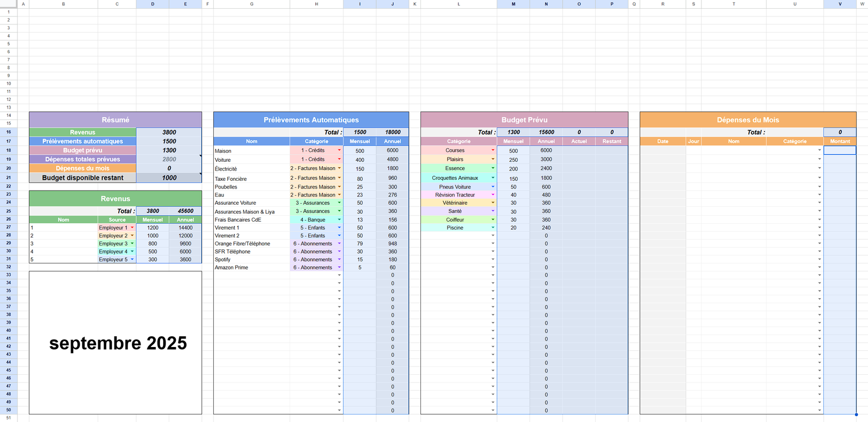Click row 16 header number

8,132
